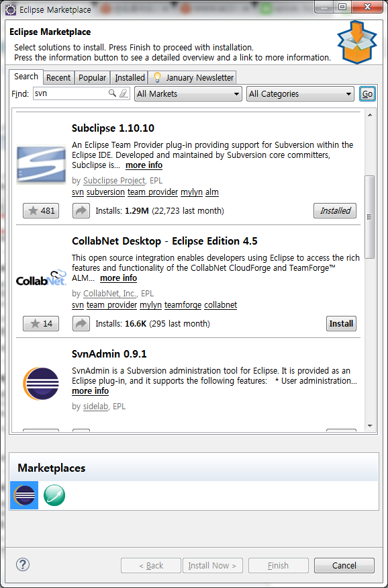Switch to the Recent tab
Screen dimensions: 388x588
click(x=58, y=78)
